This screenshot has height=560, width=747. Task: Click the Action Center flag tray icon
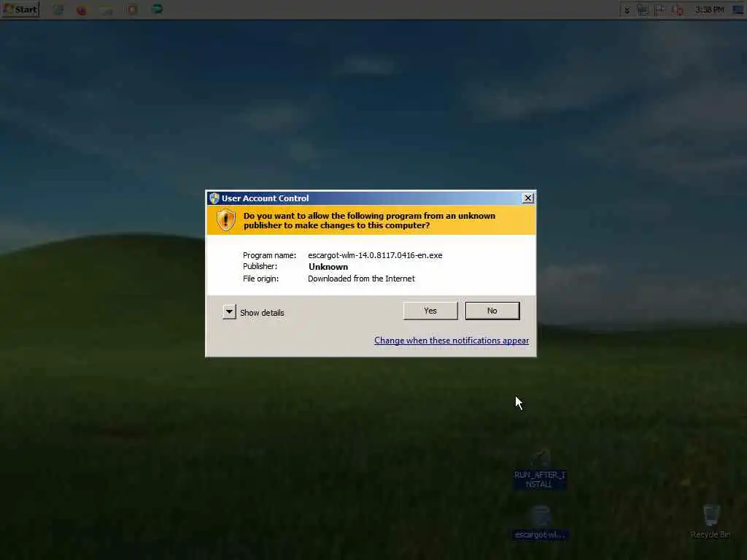pos(659,10)
